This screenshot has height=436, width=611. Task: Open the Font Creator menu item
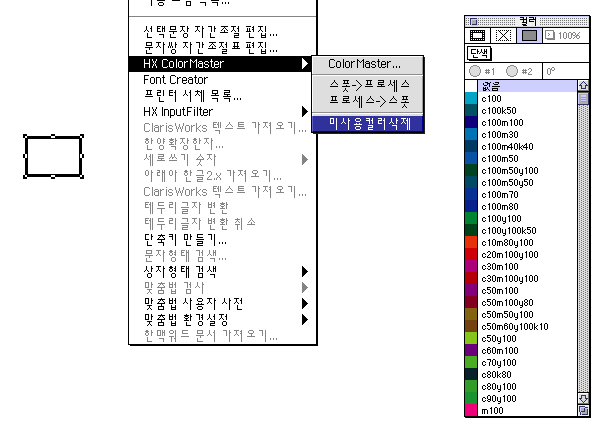(x=176, y=79)
